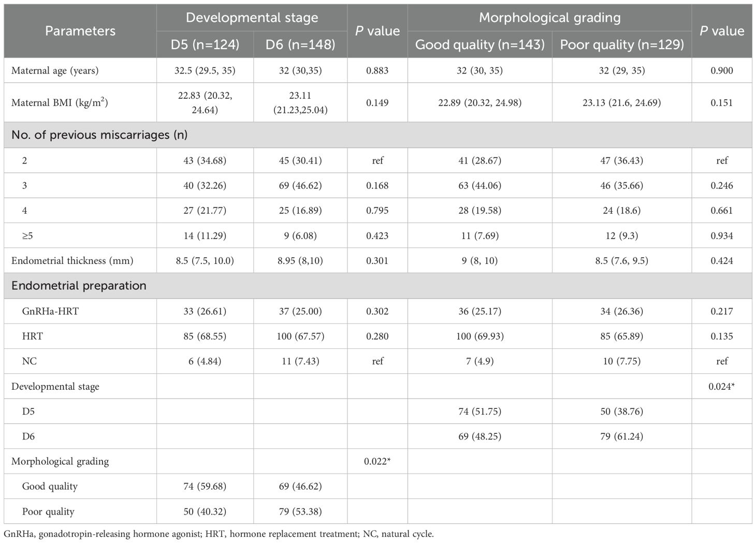Click the D6 (n=148) subheader
756x543 pixels.
pos(300,45)
